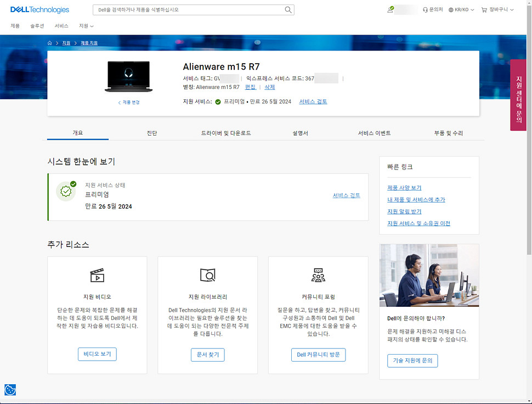
Task: Open the 장바구니 cart icon
Action: tap(484, 9)
